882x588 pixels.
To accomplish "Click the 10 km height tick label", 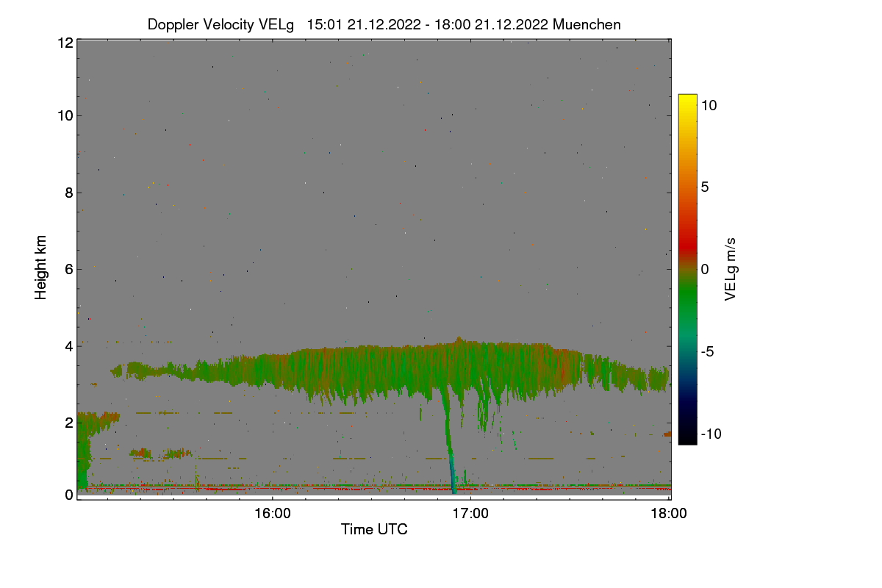I will [65, 115].
